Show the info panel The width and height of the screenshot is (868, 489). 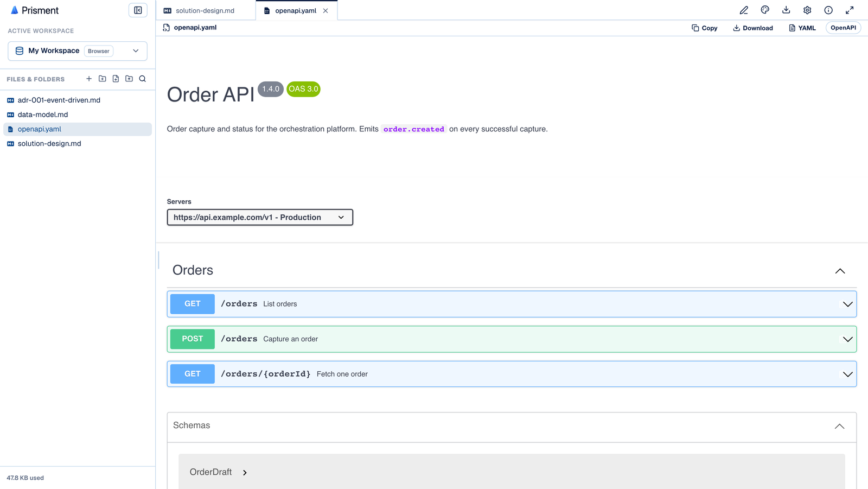[x=828, y=10]
